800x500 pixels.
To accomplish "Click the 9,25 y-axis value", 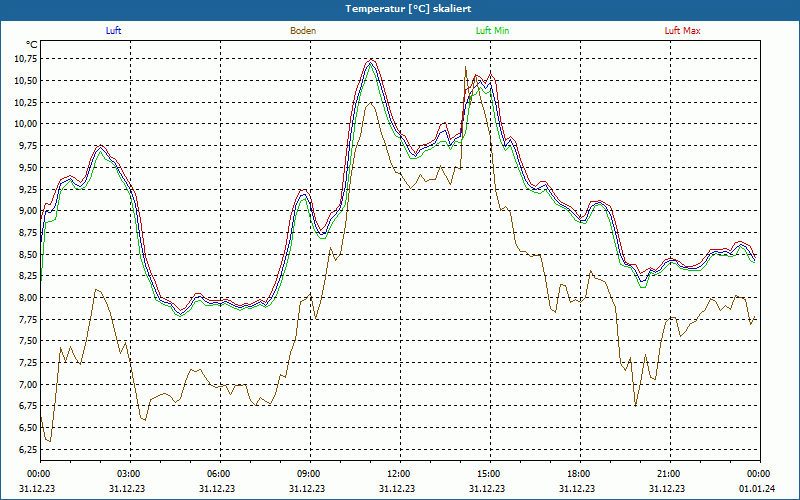I will 29,189.
